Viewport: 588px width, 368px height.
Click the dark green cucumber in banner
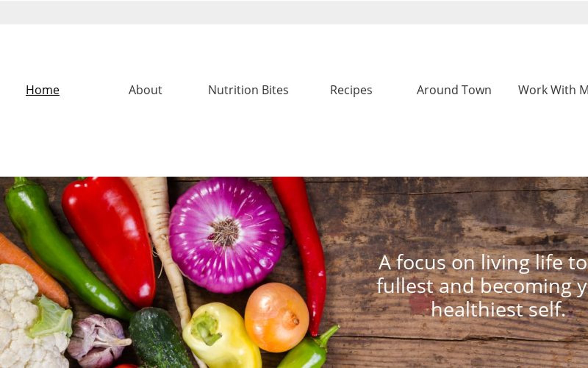coord(158,339)
